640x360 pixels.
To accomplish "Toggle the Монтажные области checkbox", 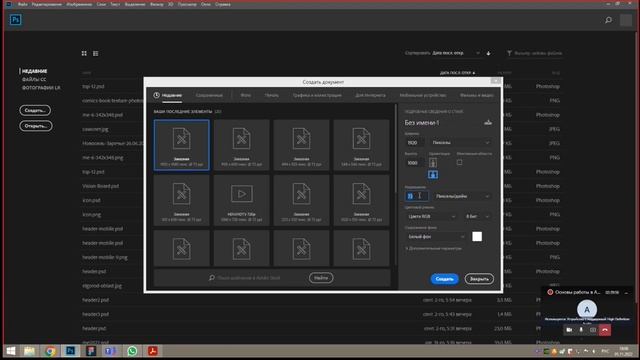I will click(x=460, y=162).
